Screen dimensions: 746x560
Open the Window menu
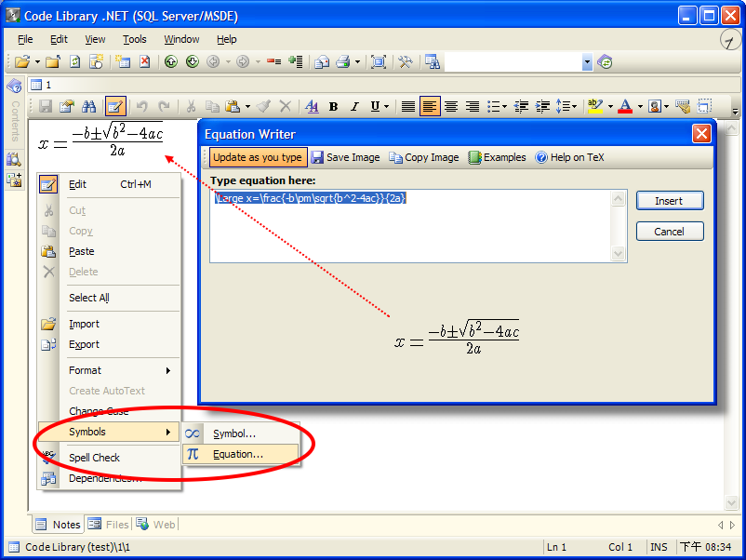click(x=181, y=39)
